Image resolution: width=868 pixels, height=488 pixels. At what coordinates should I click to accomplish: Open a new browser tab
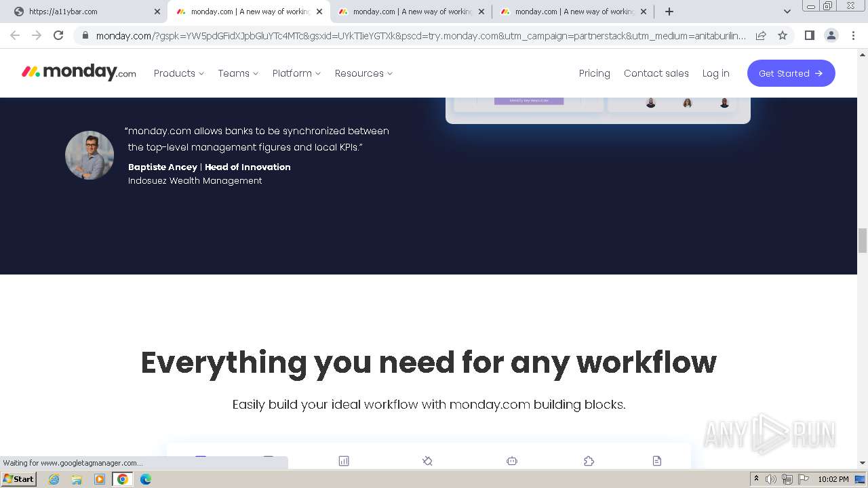pos(669,12)
